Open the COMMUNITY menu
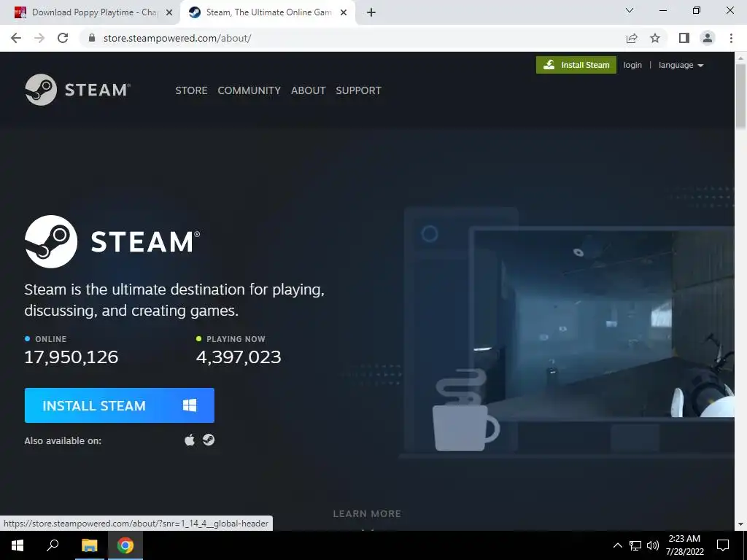This screenshot has height=560, width=747. click(x=249, y=90)
